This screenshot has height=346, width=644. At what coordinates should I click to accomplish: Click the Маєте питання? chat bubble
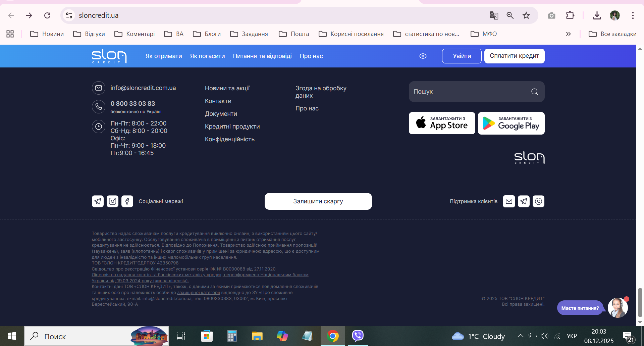580,308
